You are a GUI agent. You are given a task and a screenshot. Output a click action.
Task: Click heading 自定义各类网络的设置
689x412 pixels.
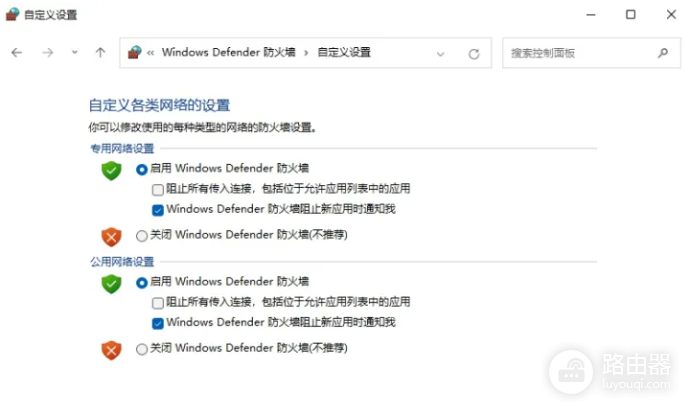tap(160, 105)
